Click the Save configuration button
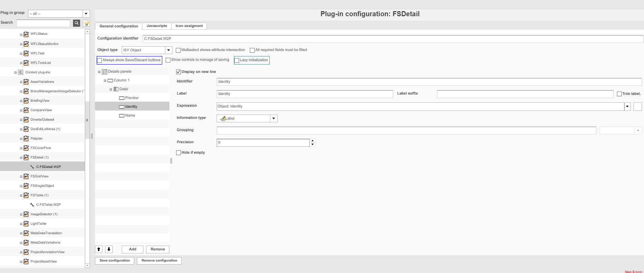 [115, 260]
